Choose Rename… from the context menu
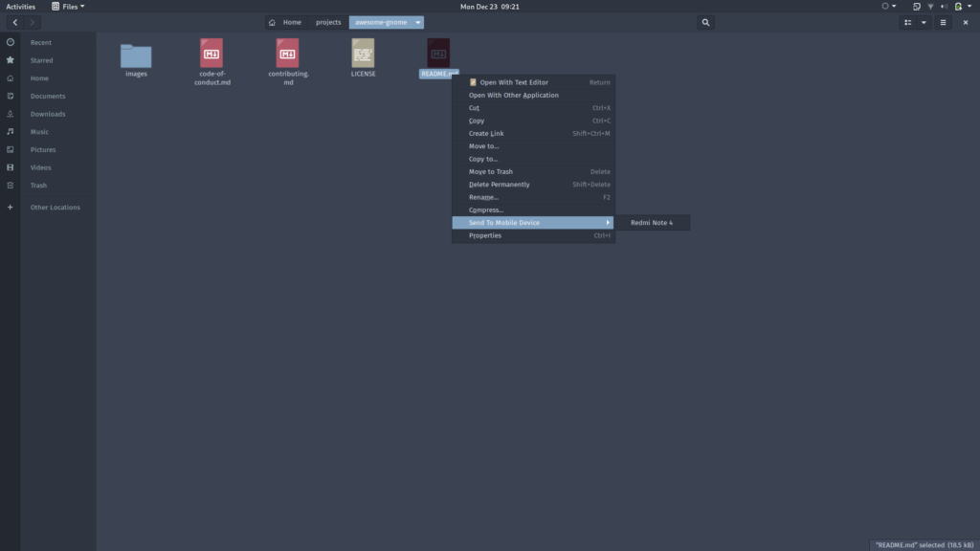The image size is (980, 551). pyautogui.click(x=483, y=197)
